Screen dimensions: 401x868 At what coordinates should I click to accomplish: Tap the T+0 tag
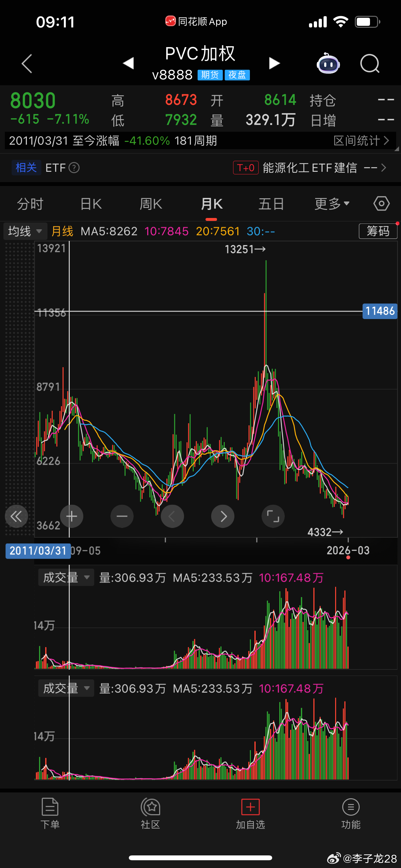click(x=246, y=168)
